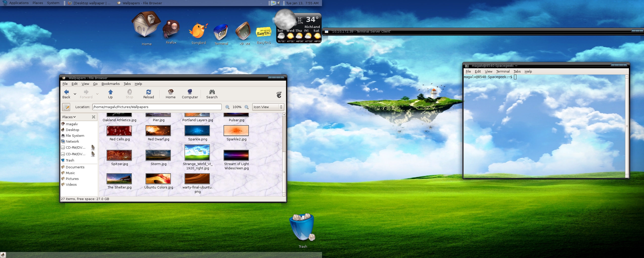Open Search in file browser toolbar
Image resolution: width=644 pixels, height=258 pixels.
pyautogui.click(x=212, y=94)
